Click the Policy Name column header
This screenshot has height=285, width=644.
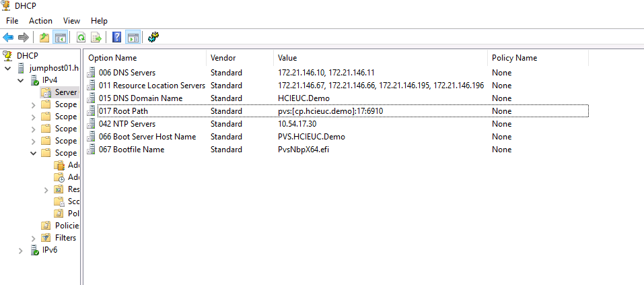(x=514, y=58)
